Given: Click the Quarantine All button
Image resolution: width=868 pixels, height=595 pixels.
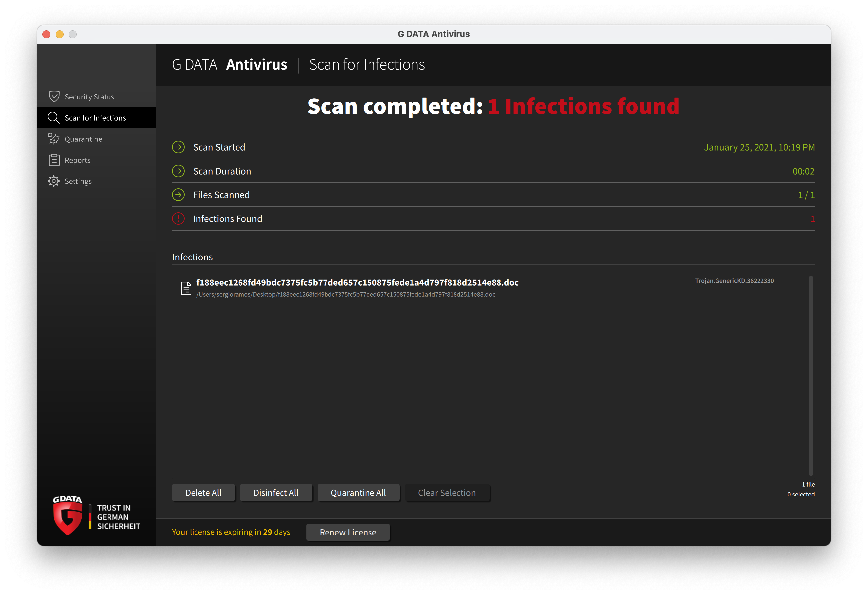Looking at the screenshot, I should (358, 492).
